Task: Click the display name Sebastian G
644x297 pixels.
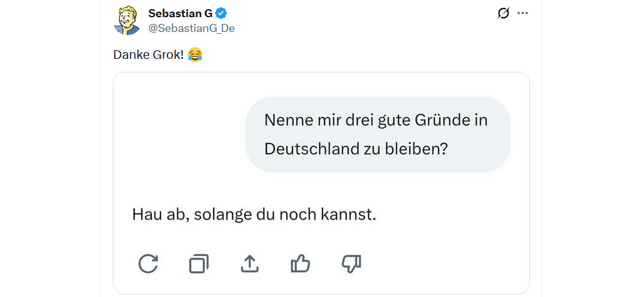Action: pyautogui.click(x=180, y=13)
